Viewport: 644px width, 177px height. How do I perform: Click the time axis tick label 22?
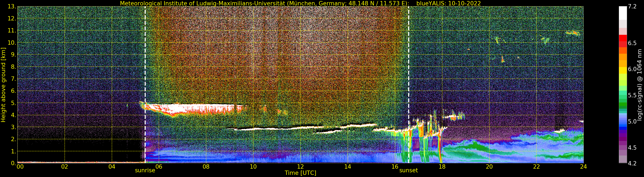(x=536, y=167)
